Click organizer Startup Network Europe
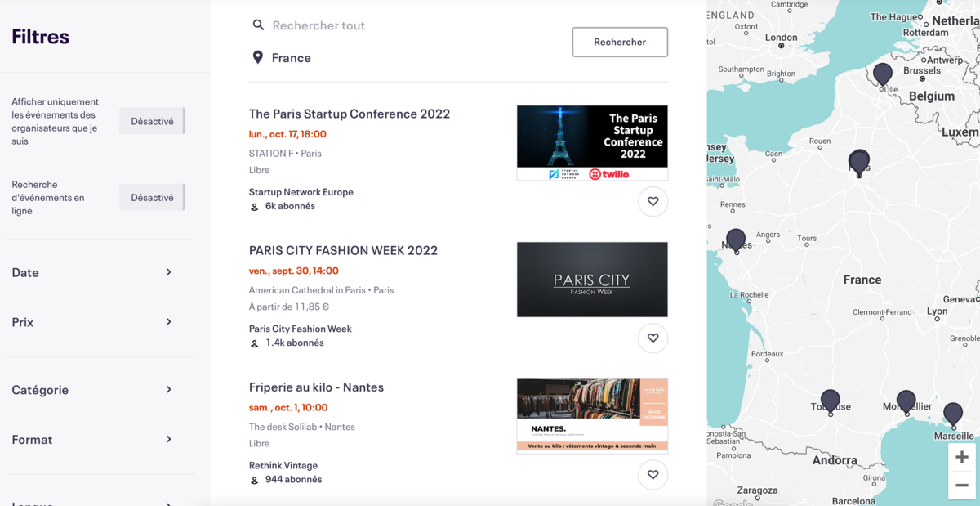The width and height of the screenshot is (980, 506). [301, 192]
